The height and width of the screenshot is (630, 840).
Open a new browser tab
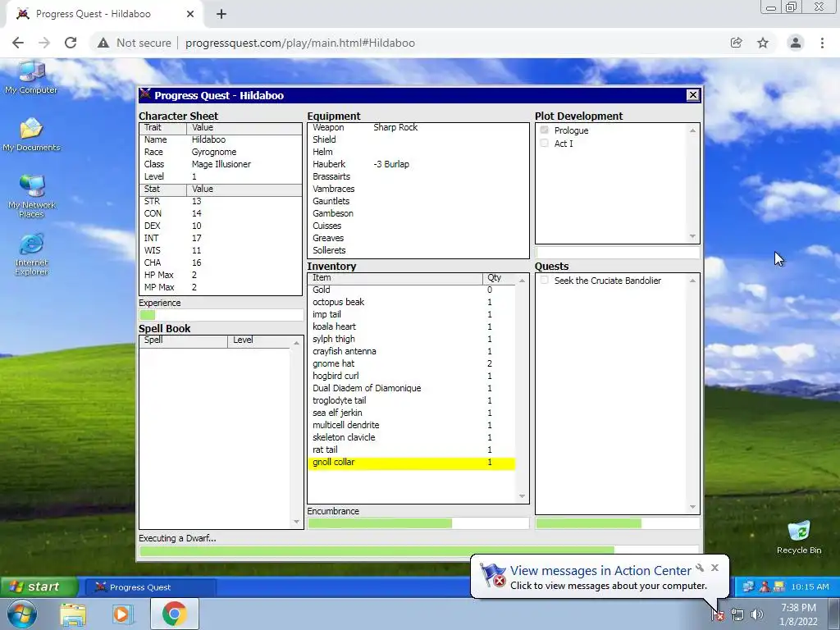221,14
